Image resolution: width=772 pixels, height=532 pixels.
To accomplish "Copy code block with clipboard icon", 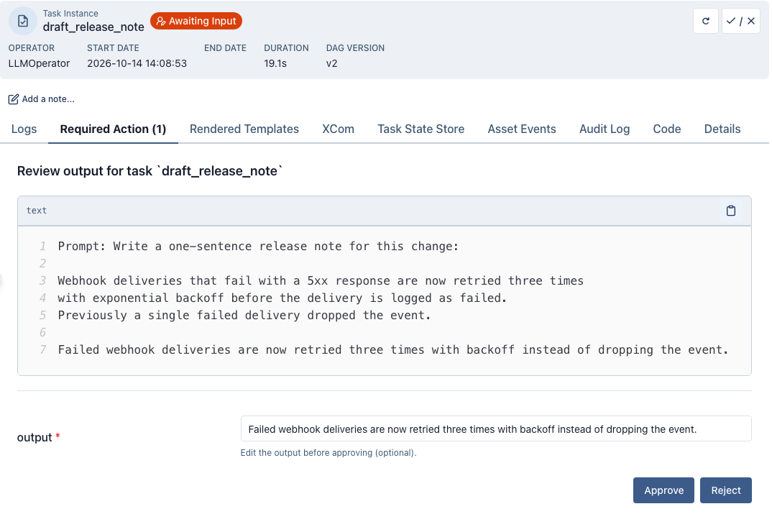I will 730,211.
